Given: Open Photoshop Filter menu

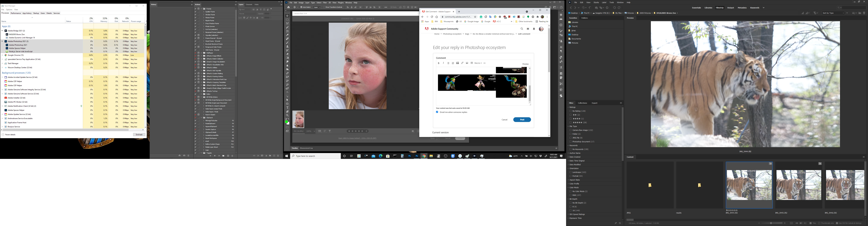Looking at the screenshot, I should (x=325, y=2).
